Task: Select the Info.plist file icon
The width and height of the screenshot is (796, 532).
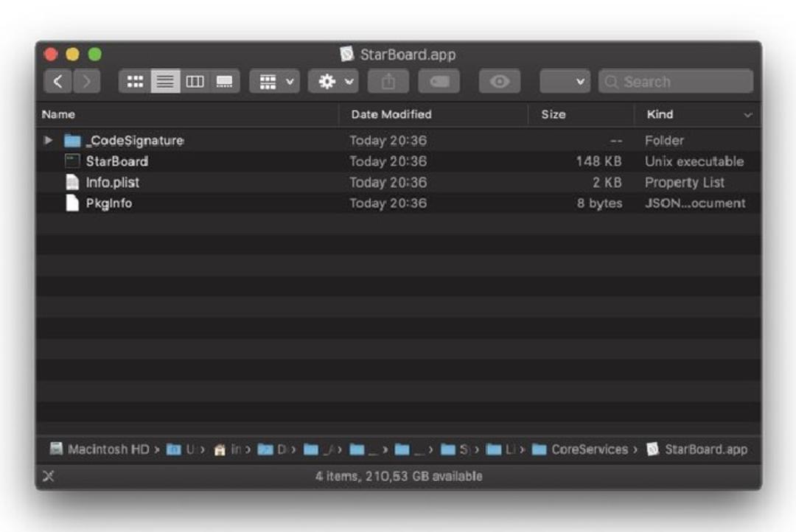Action: (72, 182)
